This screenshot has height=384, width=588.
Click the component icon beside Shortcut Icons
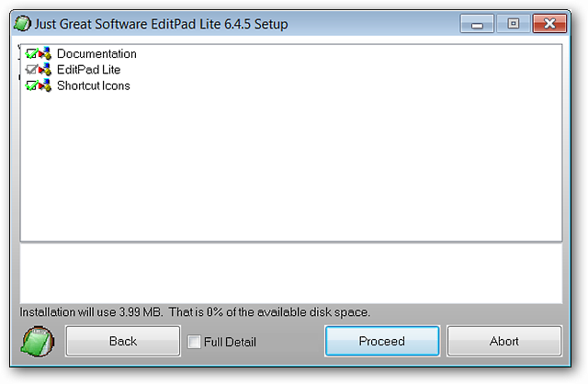pos(45,85)
